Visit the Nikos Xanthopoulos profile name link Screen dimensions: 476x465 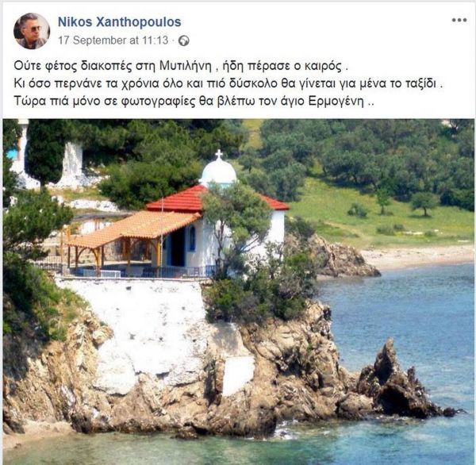(x=119, y=22)
